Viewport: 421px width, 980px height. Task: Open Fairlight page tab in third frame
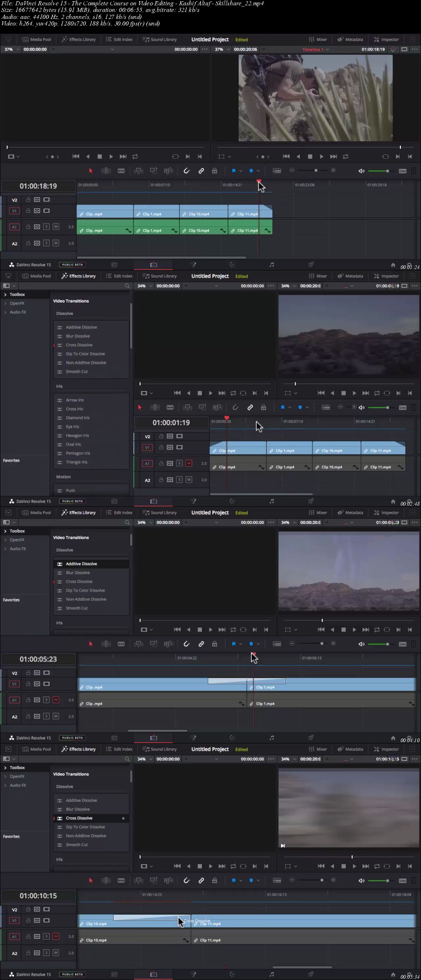271,738
